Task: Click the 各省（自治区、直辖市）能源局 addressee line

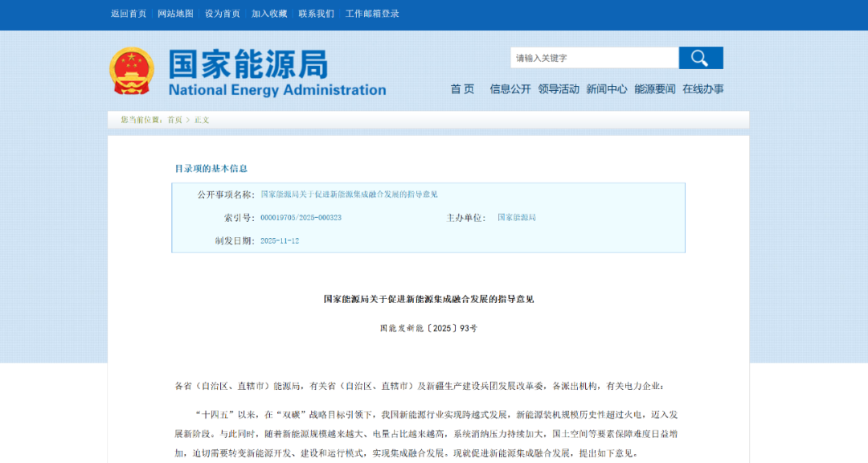Action: (x=420, y=386)
